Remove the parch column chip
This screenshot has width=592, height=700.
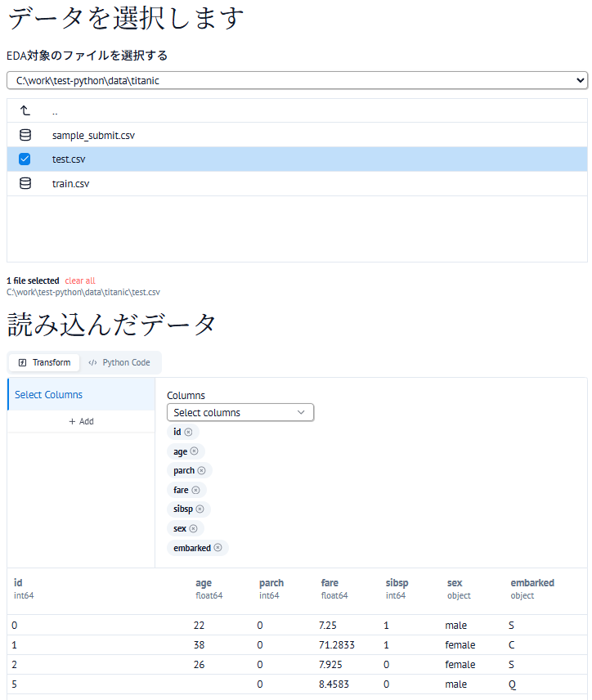(201, 470)
